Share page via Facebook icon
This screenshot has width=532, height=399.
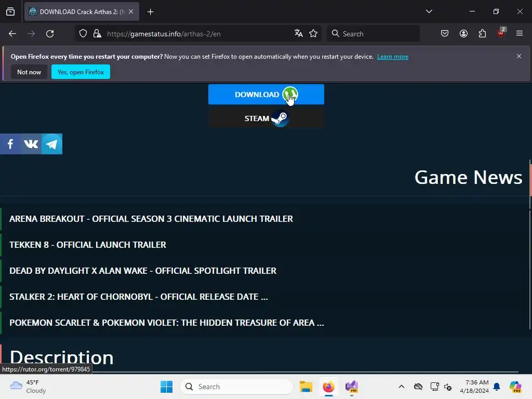pyautogui.click(x=10, y=144)
